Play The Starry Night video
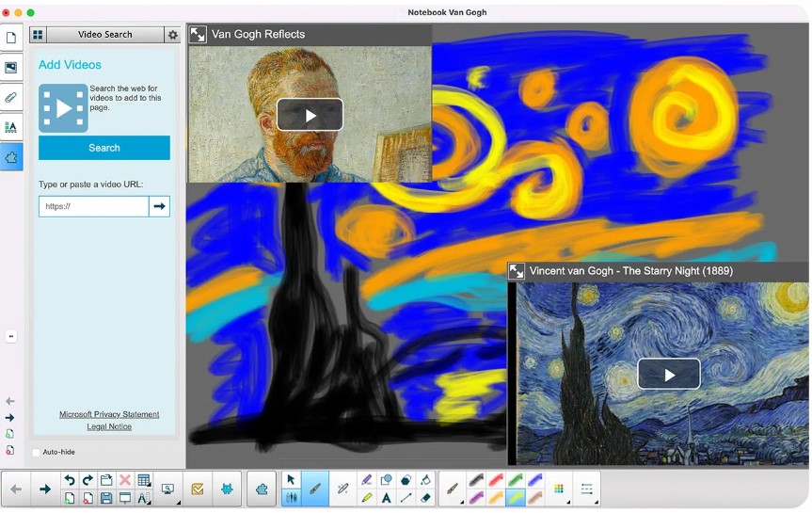Viewport: 812px width, 513px height. [x=669, y=374]
